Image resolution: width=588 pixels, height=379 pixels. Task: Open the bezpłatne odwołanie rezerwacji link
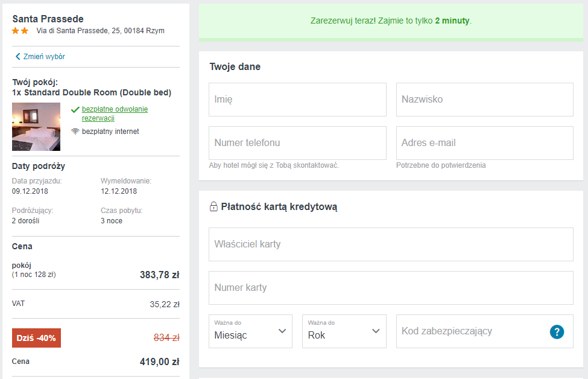point(115,113)
